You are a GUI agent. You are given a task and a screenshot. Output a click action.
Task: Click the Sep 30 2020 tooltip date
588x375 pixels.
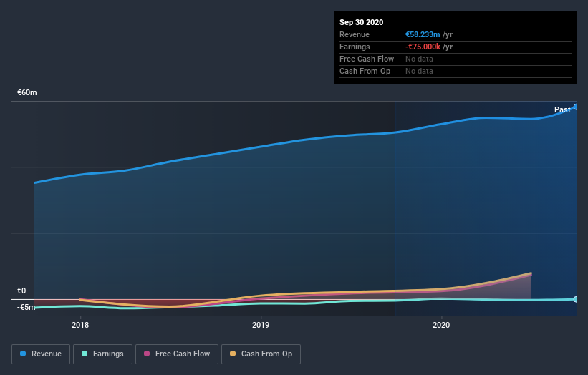click(x=362, y=22)
